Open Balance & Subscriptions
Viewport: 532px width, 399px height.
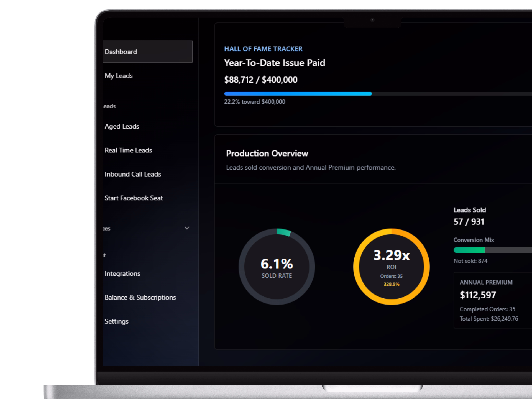140,297
